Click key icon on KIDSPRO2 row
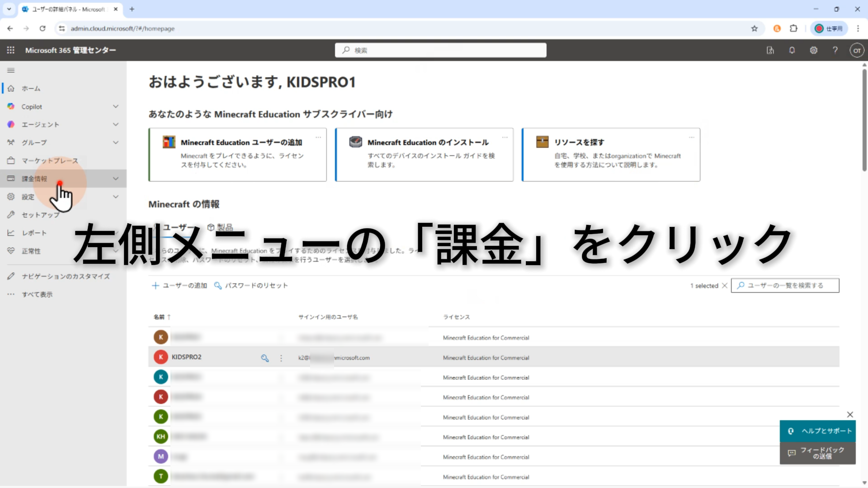 [x=265, y=358]
